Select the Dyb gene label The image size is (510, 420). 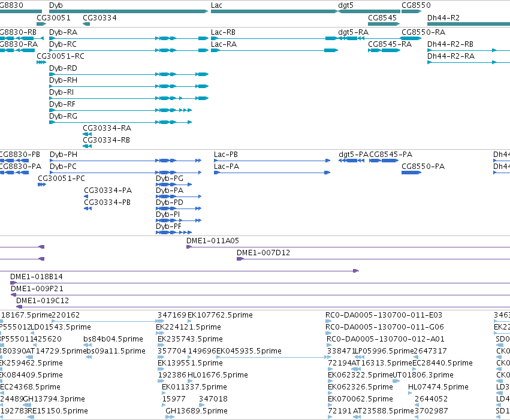[x=56, y=5]
